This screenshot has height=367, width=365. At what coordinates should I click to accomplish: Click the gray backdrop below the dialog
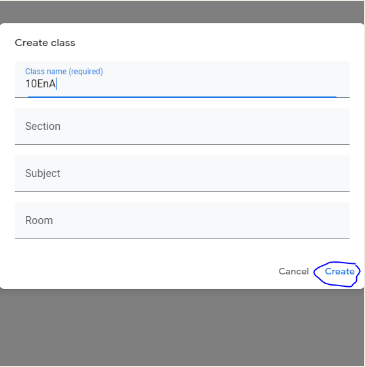pos(182,327)
